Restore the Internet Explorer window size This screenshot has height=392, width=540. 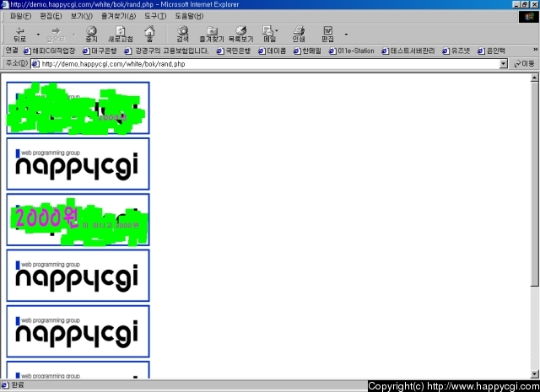tap(525, 4)
